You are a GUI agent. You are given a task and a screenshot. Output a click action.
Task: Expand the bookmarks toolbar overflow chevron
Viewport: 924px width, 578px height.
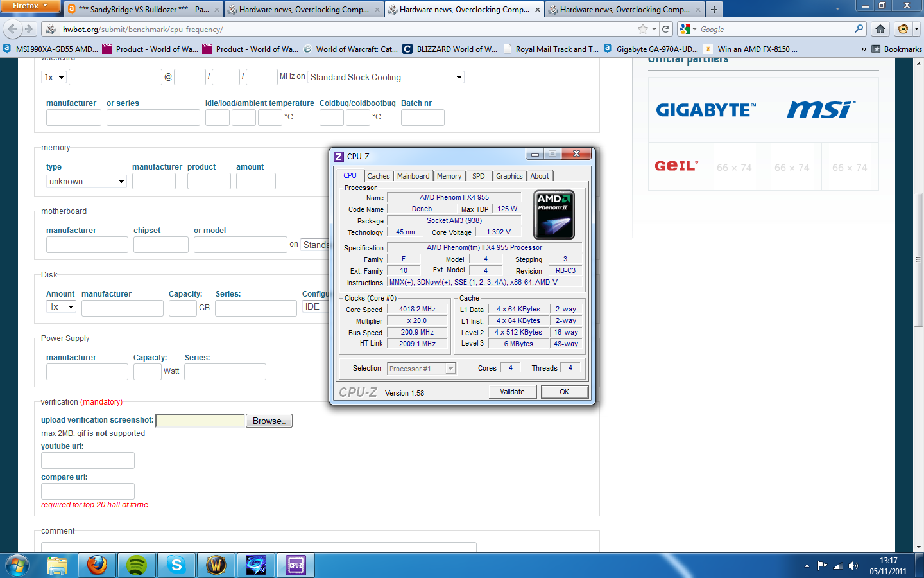[863, 49]
